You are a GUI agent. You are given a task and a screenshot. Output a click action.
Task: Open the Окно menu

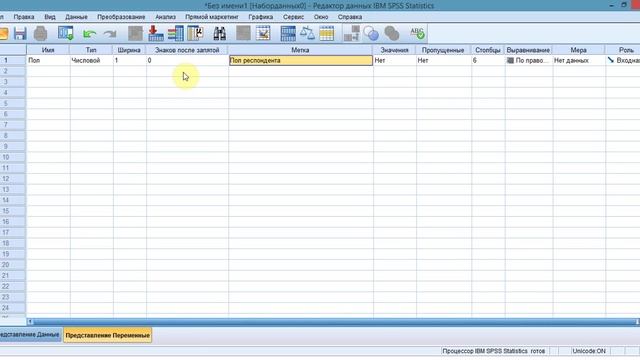click(x=321, y=17)
